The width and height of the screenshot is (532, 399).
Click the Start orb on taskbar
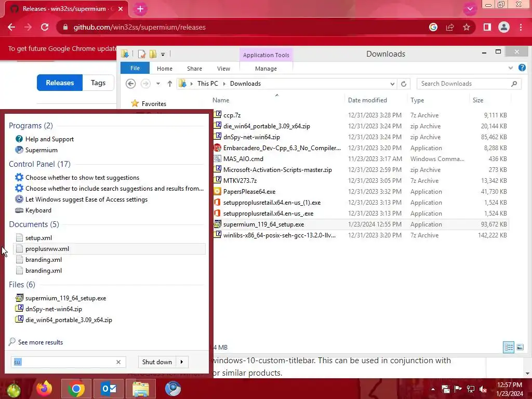click(x=14, y=389)
